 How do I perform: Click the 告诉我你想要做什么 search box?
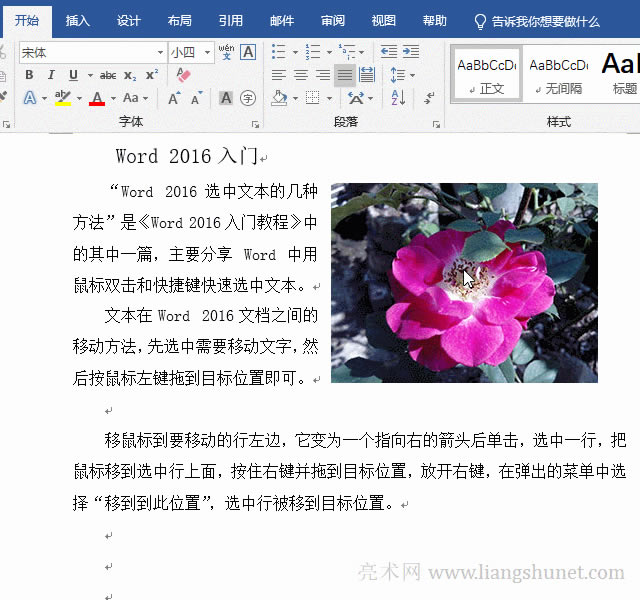pyautogui.click(x=545, y=21)
